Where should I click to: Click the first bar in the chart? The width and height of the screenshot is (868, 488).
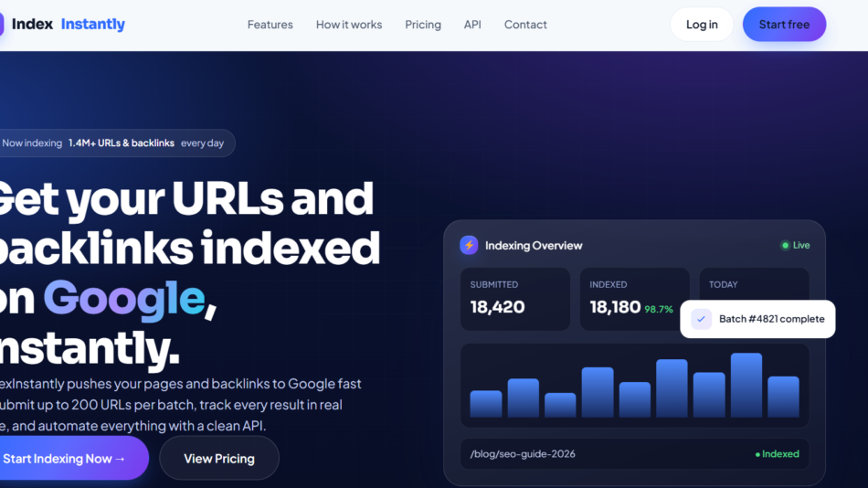486,404
